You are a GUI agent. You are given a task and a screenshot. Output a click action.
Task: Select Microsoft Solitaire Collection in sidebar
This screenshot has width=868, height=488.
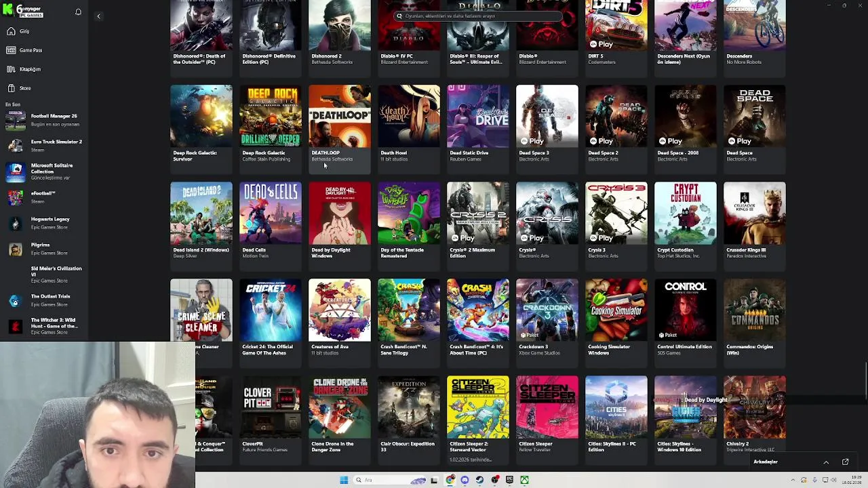click(44, 171)
